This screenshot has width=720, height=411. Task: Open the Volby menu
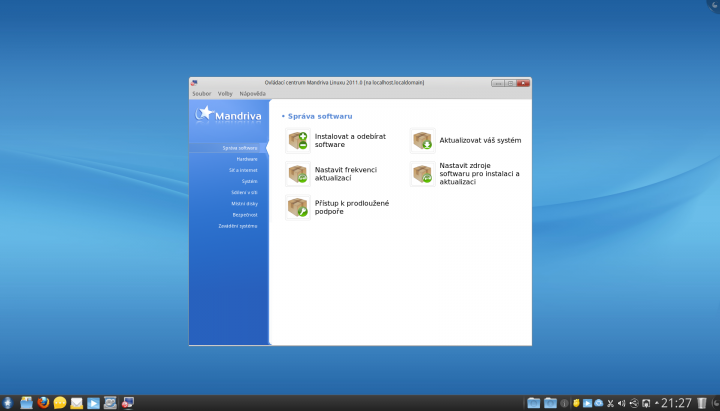pyautogui.click(x=225, y=93)
